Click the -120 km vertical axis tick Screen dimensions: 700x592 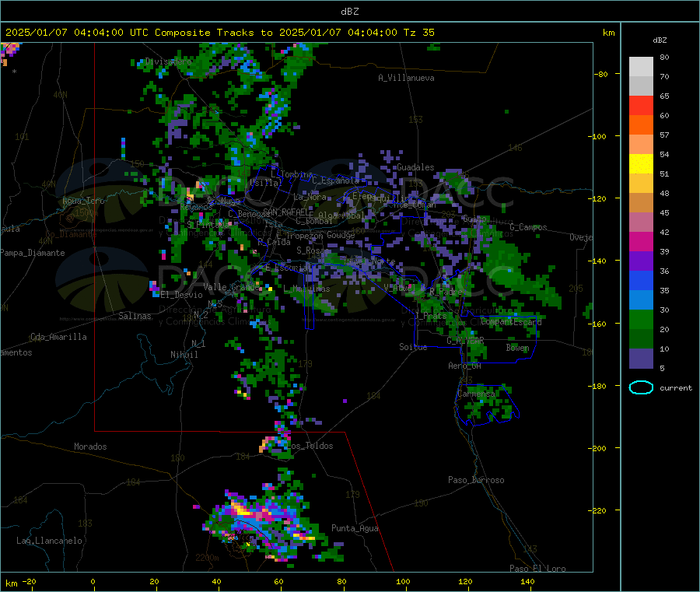click(599, 198)
